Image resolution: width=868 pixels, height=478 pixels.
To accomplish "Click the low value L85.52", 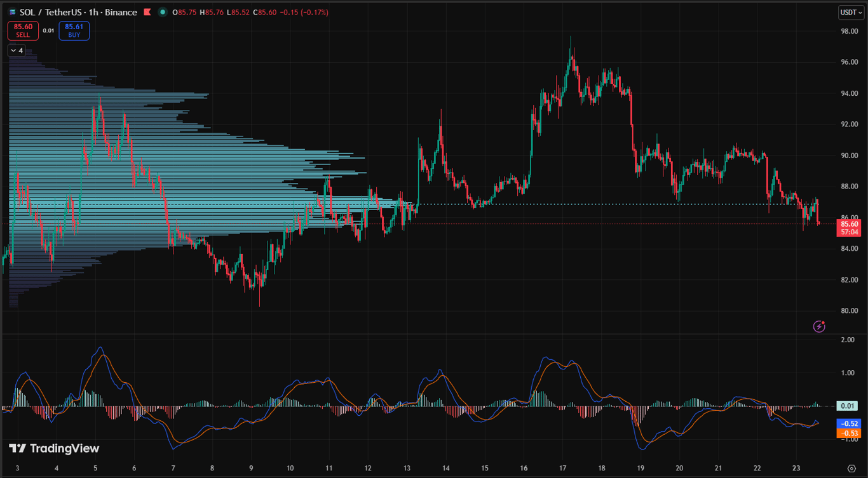I will pos(238,12).
